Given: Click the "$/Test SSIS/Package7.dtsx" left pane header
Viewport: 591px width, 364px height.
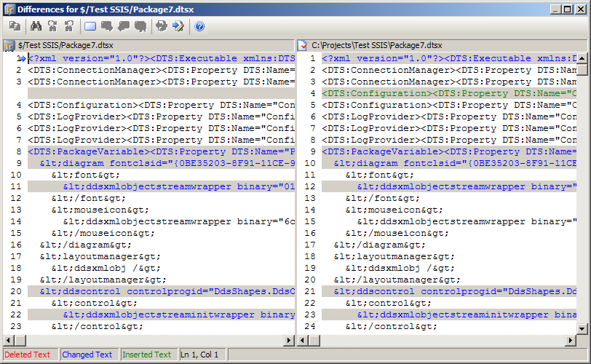Looking at the screenshot, I should click(66, 46).
